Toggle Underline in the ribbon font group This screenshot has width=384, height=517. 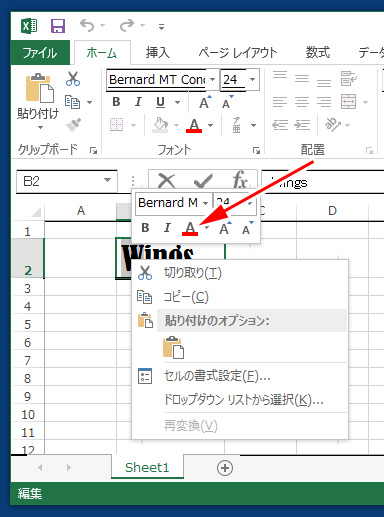160,102
